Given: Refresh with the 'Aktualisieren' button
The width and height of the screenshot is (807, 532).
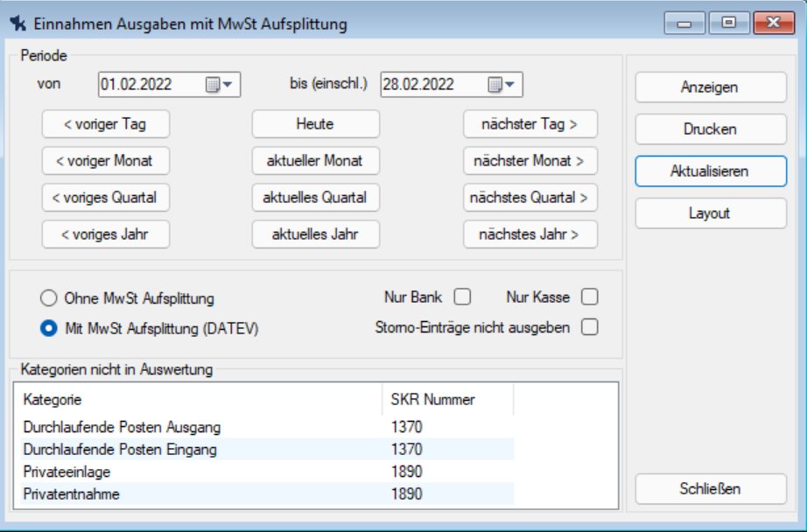Looking at the screenshot, I should tap(710, 171).
